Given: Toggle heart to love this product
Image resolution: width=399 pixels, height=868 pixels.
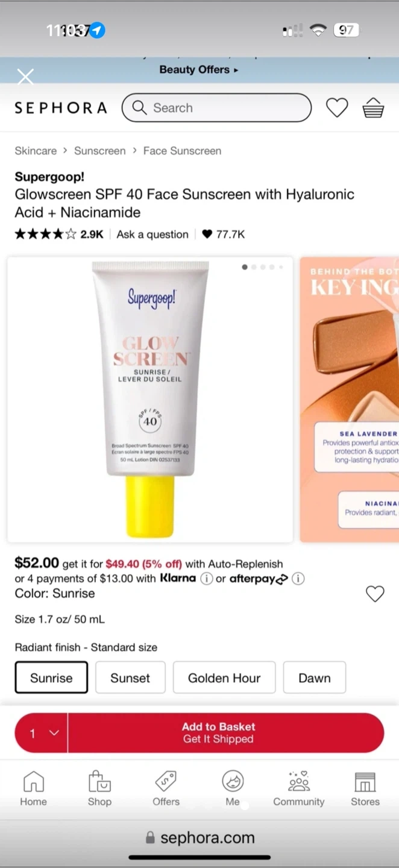Looking at the screenshot, I should pos(375,594).
